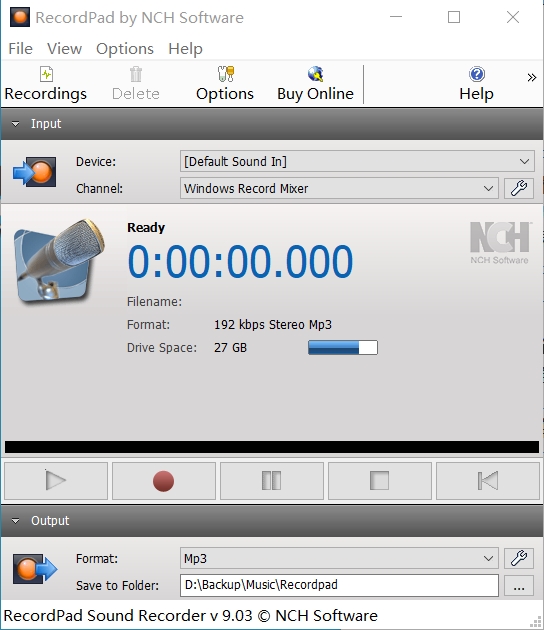Open the Help menu in the menu bar

(185, 49)
